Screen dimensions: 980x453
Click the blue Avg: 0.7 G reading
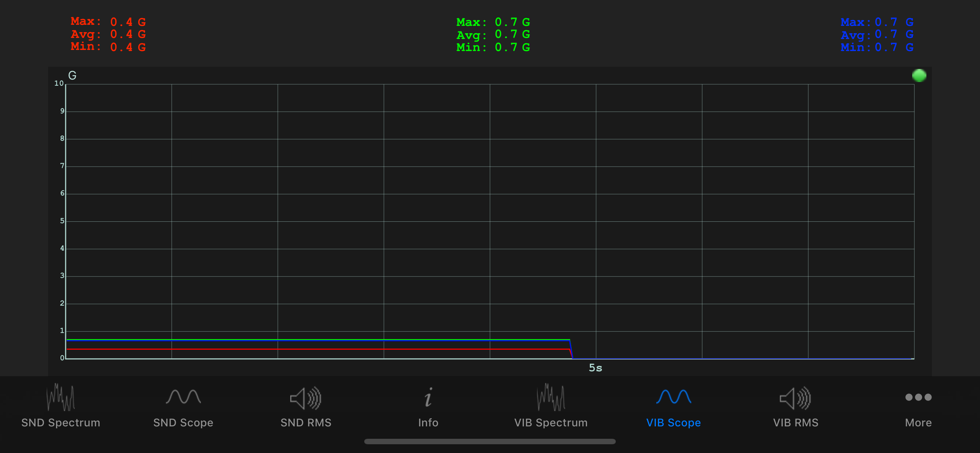coord(877,35)
